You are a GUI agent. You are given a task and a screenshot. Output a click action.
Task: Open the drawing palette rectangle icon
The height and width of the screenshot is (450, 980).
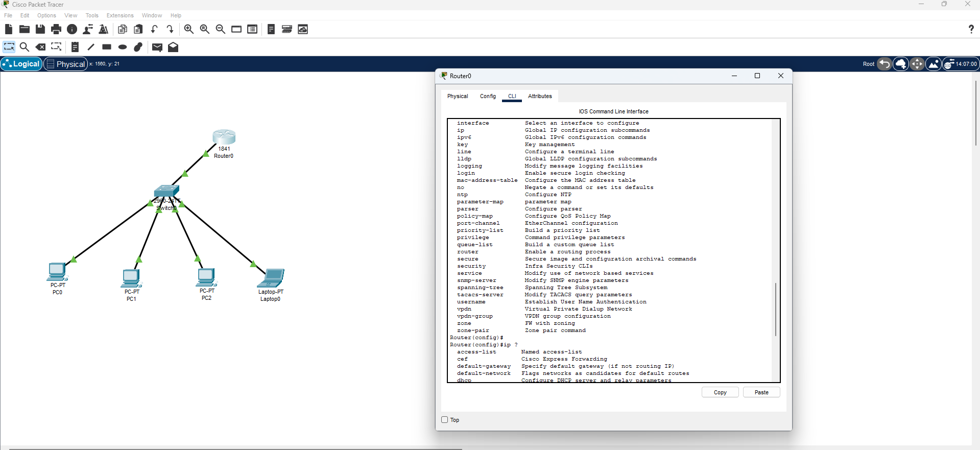click(x=236, y=29)
